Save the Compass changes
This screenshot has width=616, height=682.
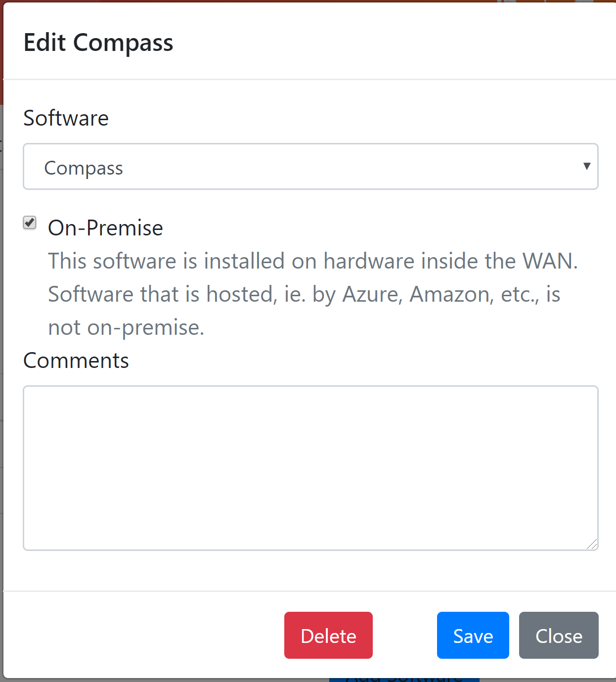pyautogui.click(x=473, y=636)
